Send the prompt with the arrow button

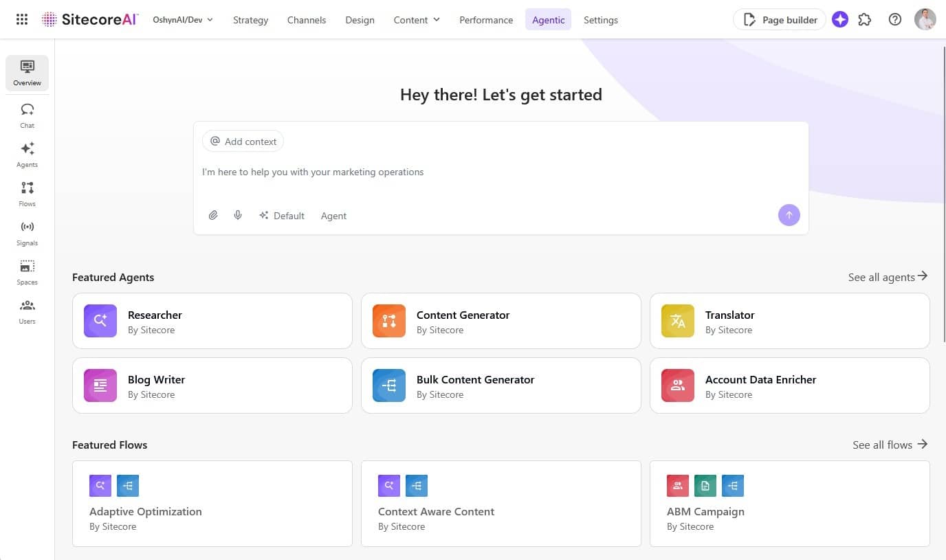[x=789, y=215]
